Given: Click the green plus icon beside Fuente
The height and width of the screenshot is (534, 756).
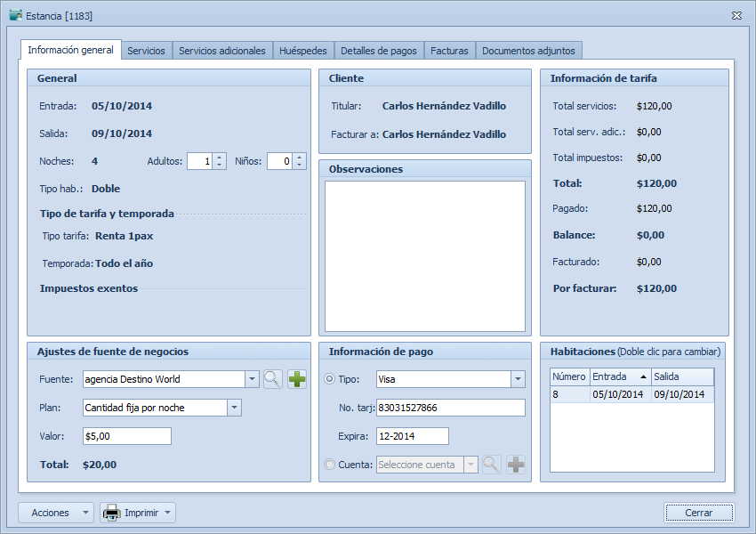Looking at the screenshot, I should click(x=296, y=379).
